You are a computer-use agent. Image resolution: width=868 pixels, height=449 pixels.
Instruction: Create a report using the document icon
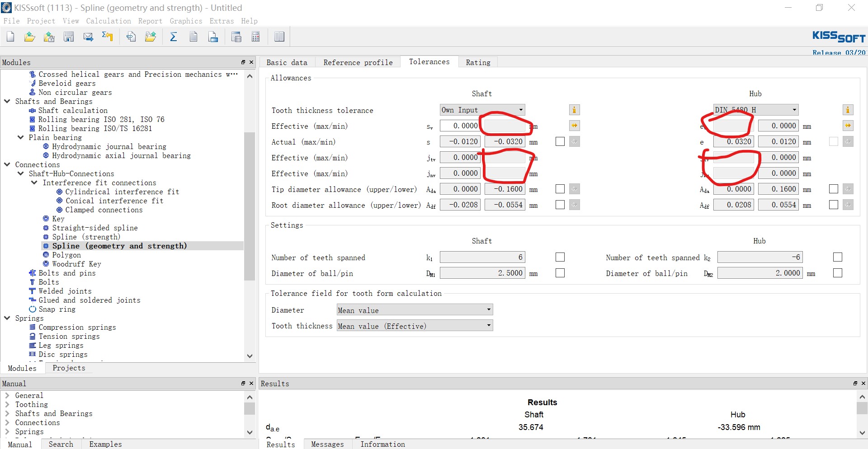point(193,37)
